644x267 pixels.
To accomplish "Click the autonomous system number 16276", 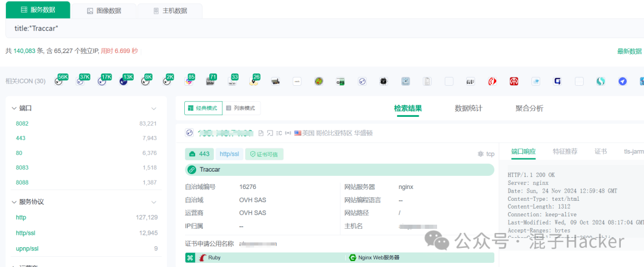I will tap(247, 187).
